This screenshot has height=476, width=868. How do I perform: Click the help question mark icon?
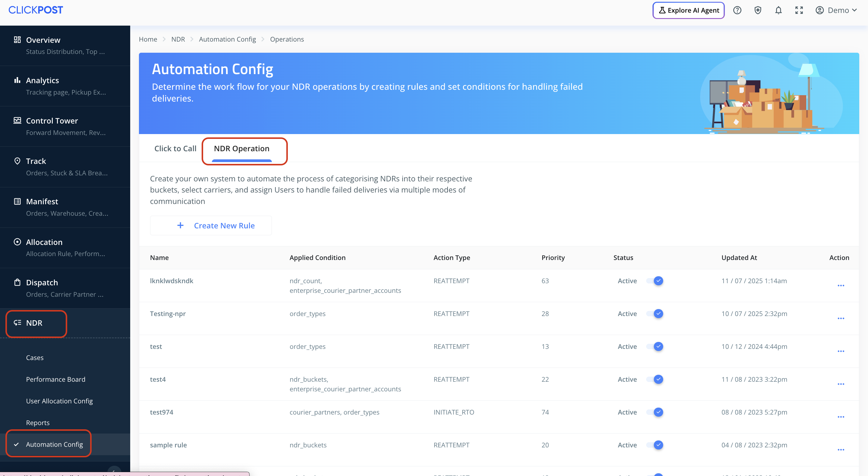click(x=737, y=11)
